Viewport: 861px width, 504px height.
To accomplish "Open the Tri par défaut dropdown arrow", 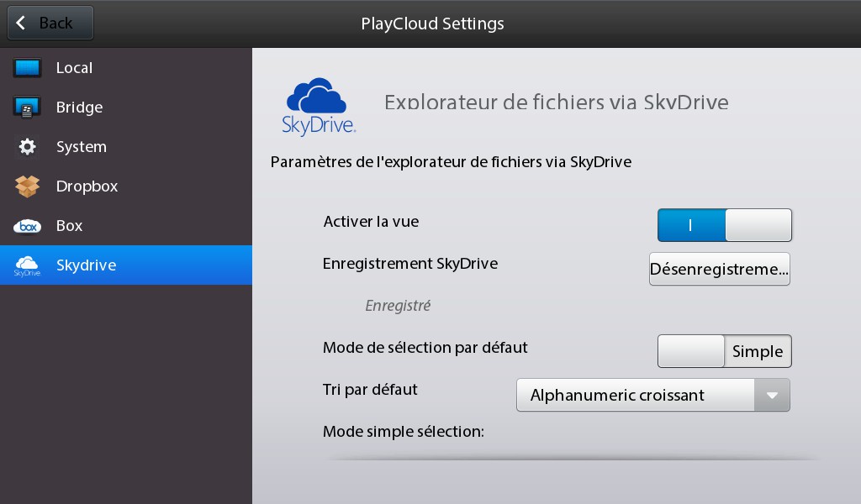I will tap(772, 395).
